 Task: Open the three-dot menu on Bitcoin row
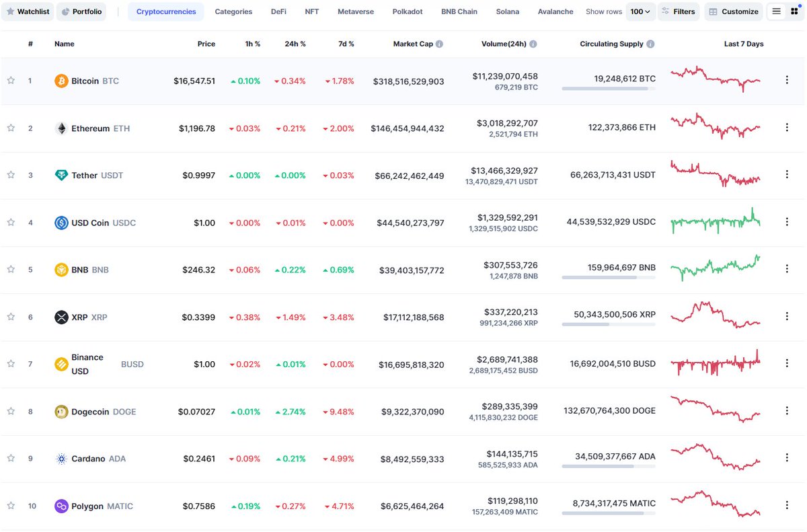click(x=787, y=80)
